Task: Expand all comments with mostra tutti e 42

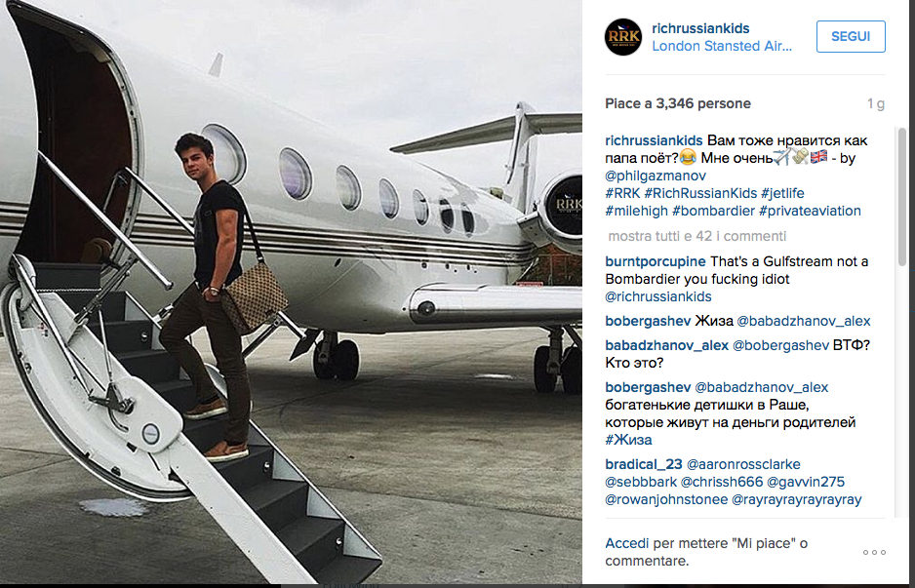Action: [x=696, y=236]
